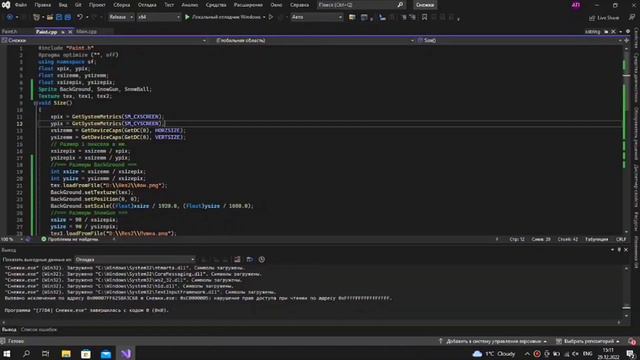
Task: Click the taskbar search icon
Action: pyautogui.click(x=27, y=353)
